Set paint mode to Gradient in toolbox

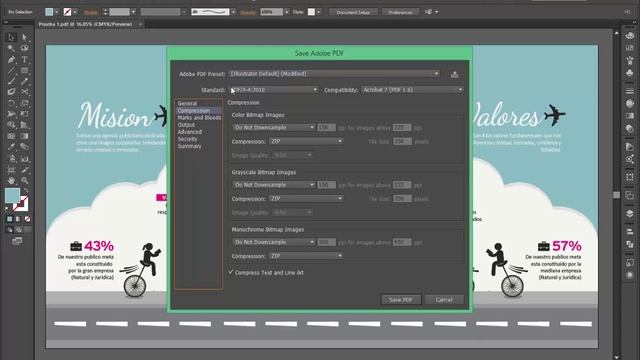18,219
